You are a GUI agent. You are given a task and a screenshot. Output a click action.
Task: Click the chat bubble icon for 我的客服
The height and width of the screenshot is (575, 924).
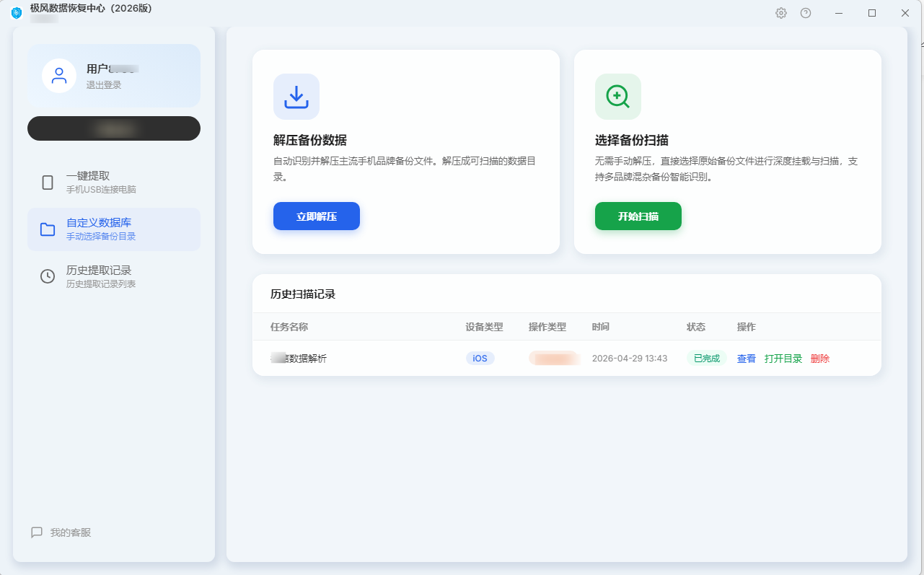(37, 532)
